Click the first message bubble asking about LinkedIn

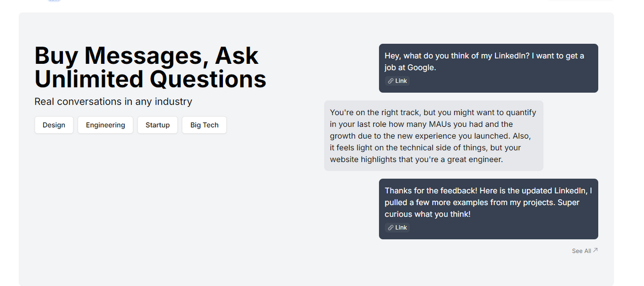click(x=489, y=68)
